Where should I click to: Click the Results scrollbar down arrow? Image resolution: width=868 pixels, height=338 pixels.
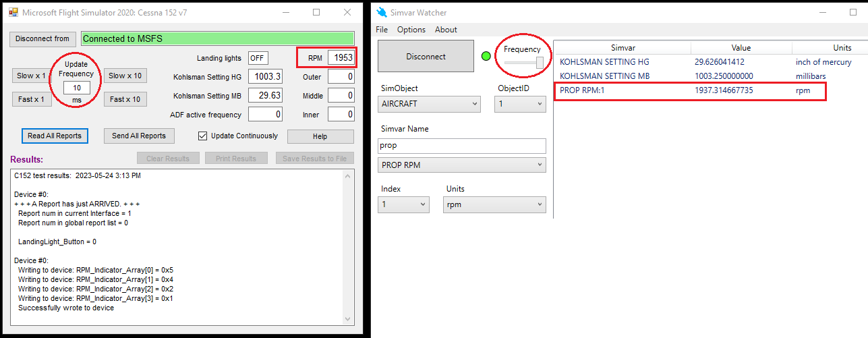tap(349, 319)
